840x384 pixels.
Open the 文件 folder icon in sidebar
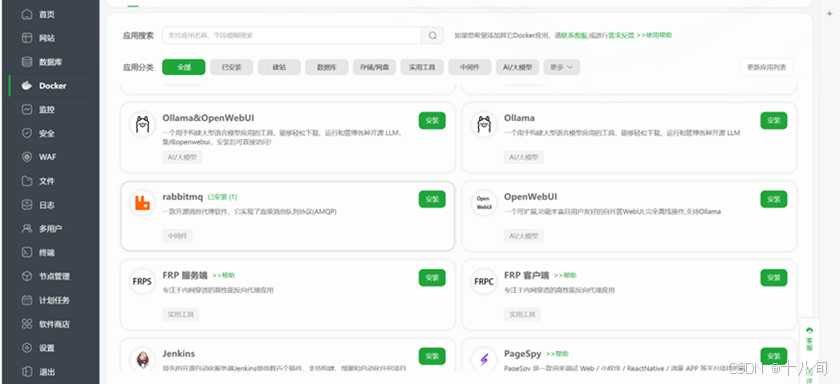[27, 181]
